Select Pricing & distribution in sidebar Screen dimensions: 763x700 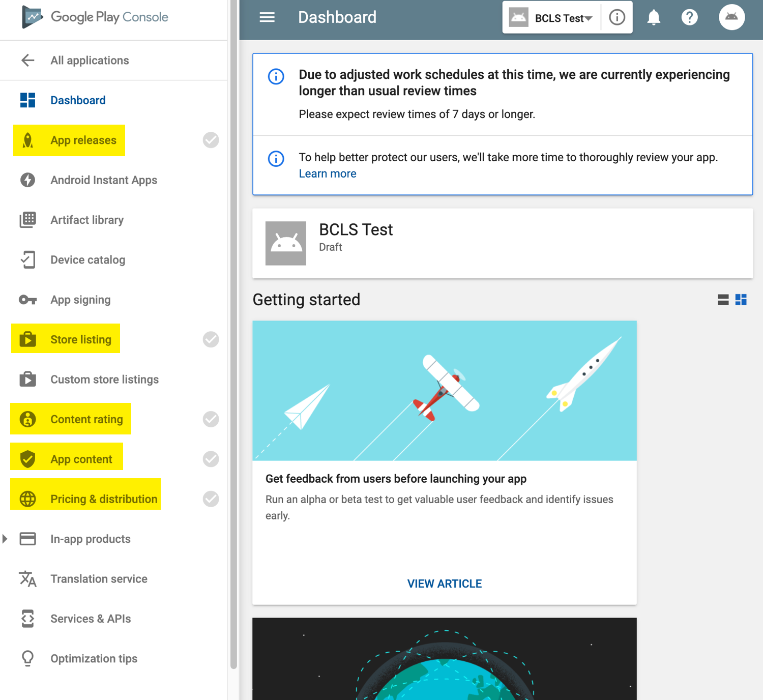click(104, 499)
